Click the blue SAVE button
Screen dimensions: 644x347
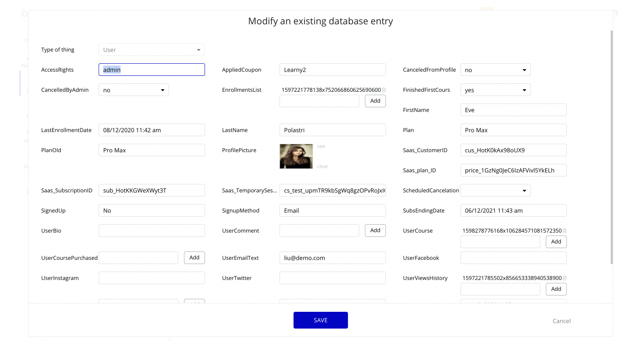tap(320, 320)
